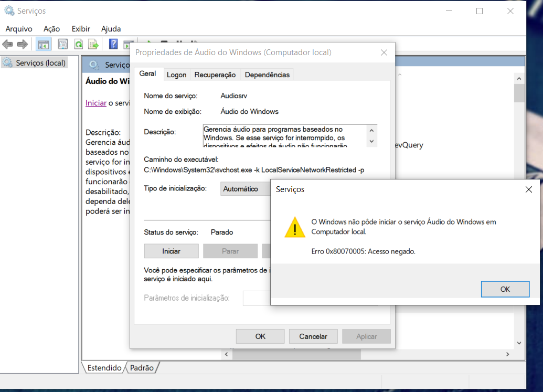Click the horizontal scrollbar left arrow
The image size is (543, 392).
click(x=227, y=354)
